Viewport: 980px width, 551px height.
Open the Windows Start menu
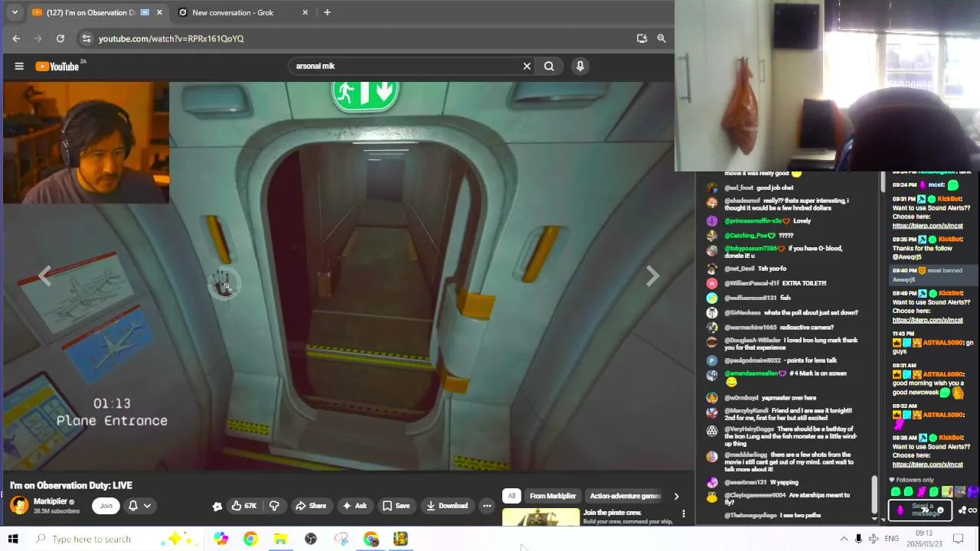13,539
